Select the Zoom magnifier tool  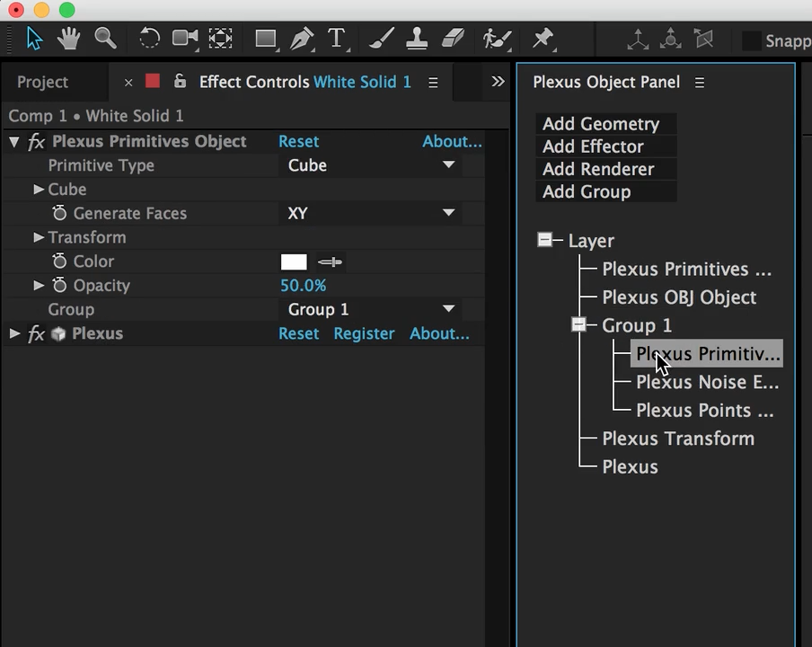pos(105,39)
